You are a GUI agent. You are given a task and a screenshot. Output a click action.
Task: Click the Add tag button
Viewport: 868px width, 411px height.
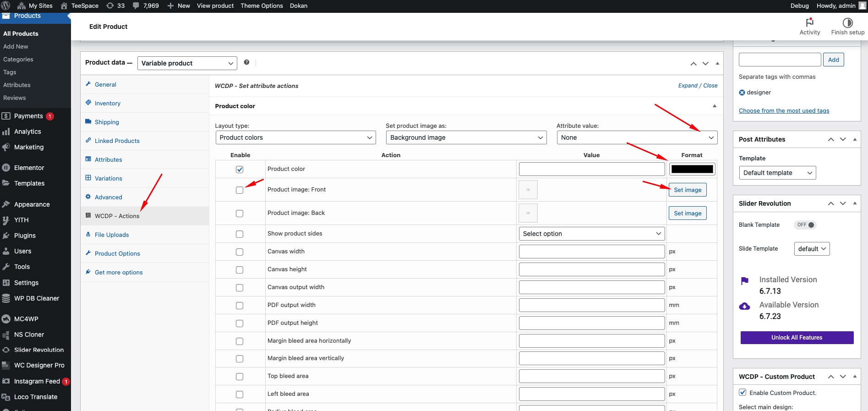(834, 60)
